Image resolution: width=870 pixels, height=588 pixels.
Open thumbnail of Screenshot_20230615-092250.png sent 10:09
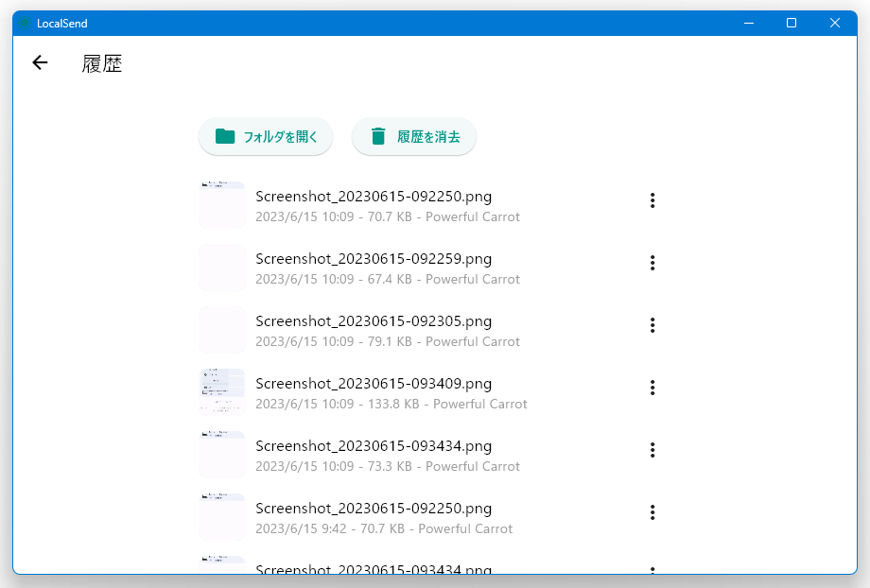point(222,205)
